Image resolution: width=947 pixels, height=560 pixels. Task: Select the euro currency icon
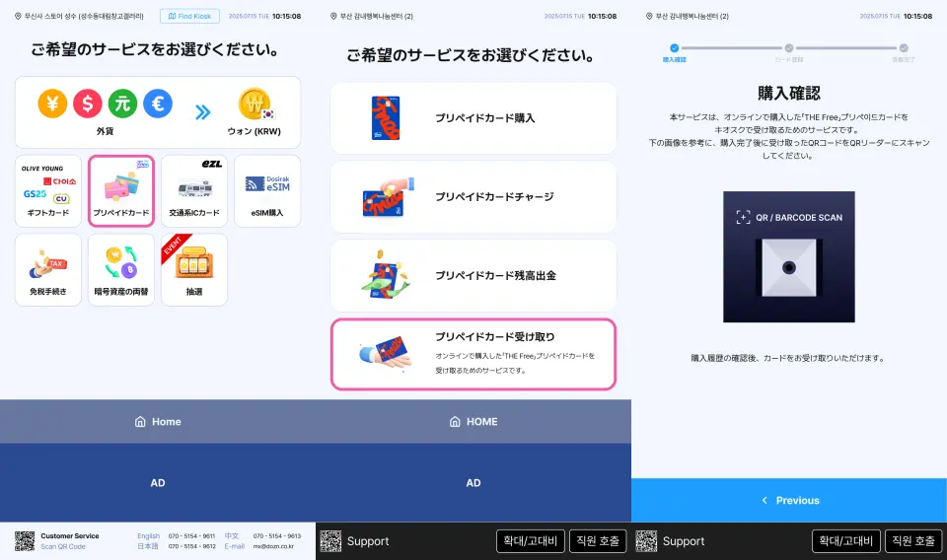tap(158, 104)
